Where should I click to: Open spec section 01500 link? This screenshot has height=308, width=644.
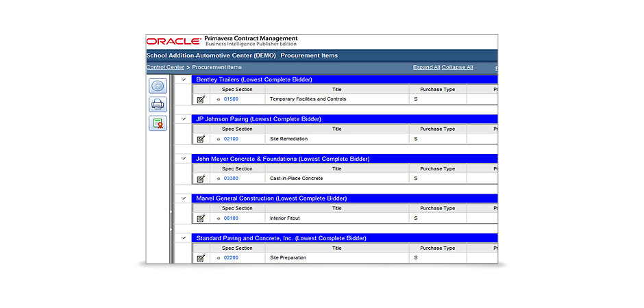pyautogui.click(x=231, y=99)
